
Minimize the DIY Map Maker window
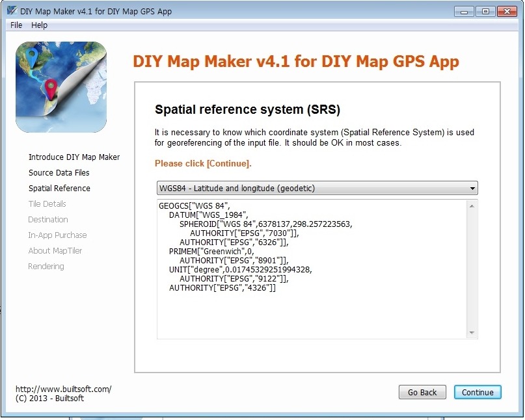tap(464, 12)
